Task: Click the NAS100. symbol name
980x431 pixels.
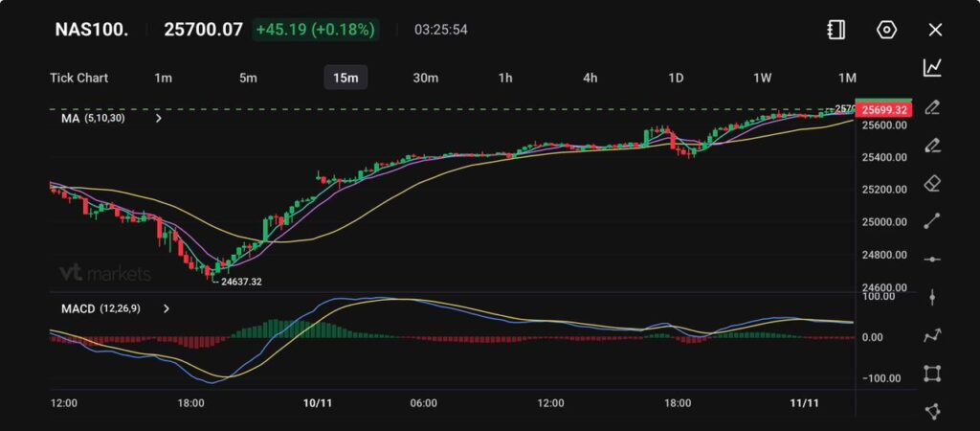Action: [89, 30]
